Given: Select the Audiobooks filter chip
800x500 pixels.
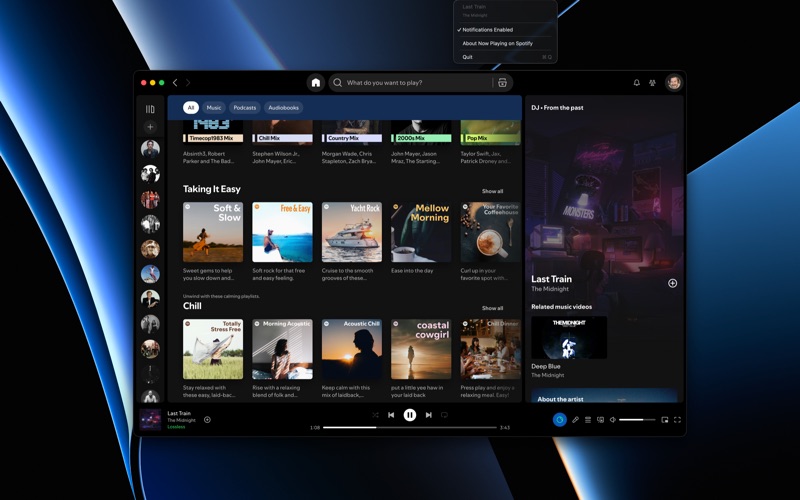Looking at the screenshot, I should (284, 108).
